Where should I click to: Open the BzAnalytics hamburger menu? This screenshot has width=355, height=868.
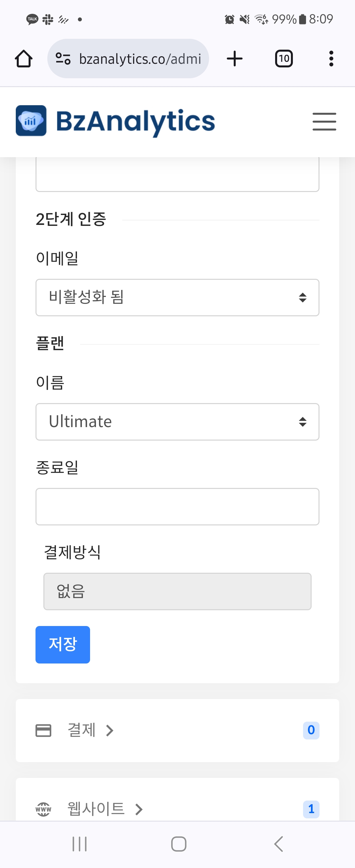[x=324, y=122]
